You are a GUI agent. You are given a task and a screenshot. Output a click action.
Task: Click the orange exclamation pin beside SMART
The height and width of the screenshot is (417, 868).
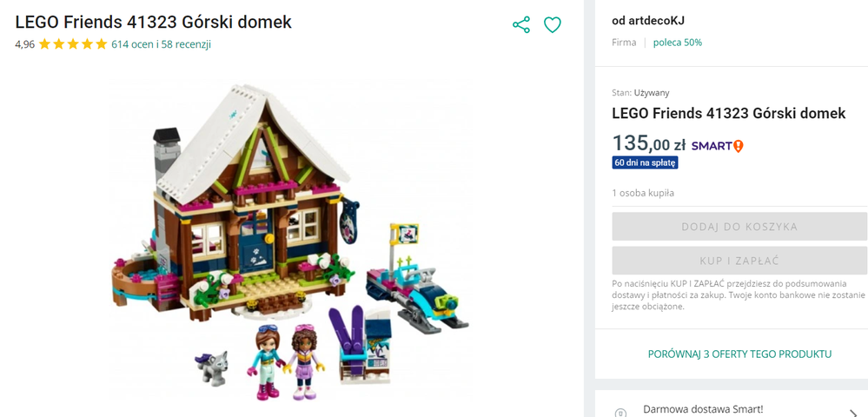739,146
